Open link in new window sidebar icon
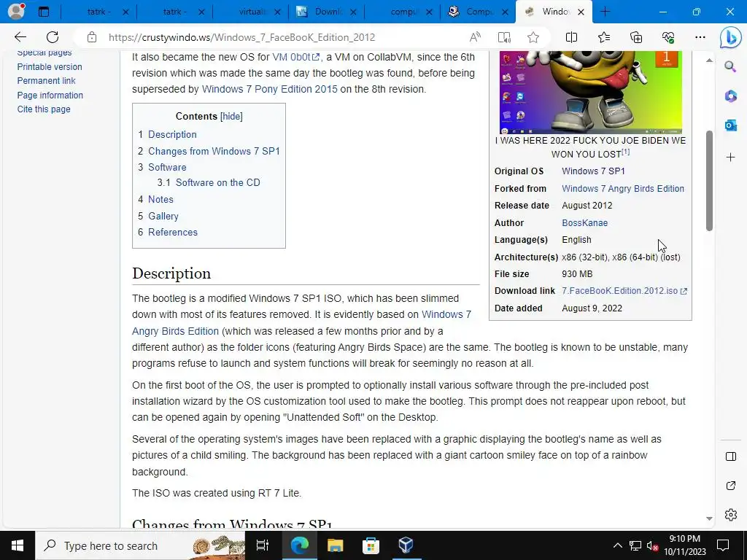Viewport: 747px width, 560px height. 730,486
